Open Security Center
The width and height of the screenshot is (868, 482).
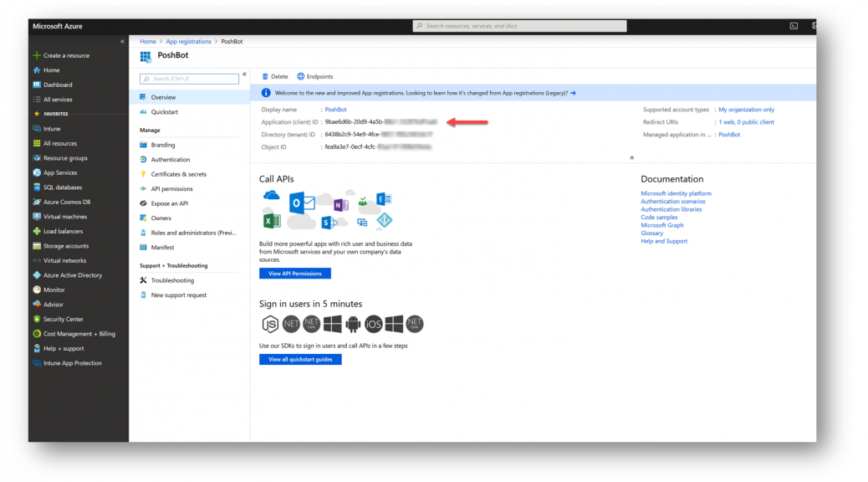point(63,319)
